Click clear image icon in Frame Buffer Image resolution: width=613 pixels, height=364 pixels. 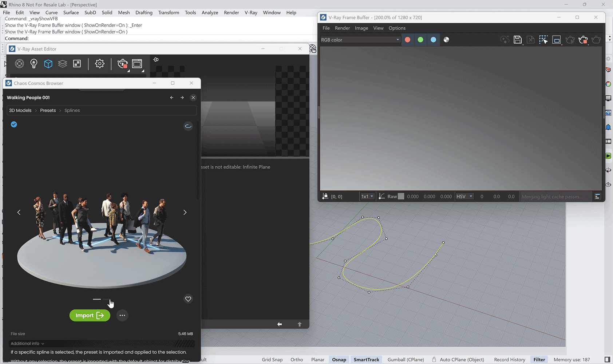tap(531, 40)
